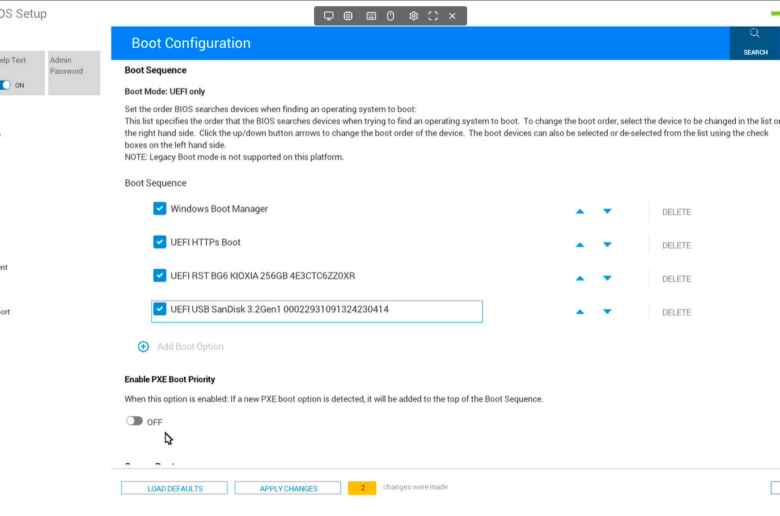The width and height of the screenshot is (780, 516).
Task: Move UEFI RST BG6 KIOXIA down
Action: click(x=607, y=278)
